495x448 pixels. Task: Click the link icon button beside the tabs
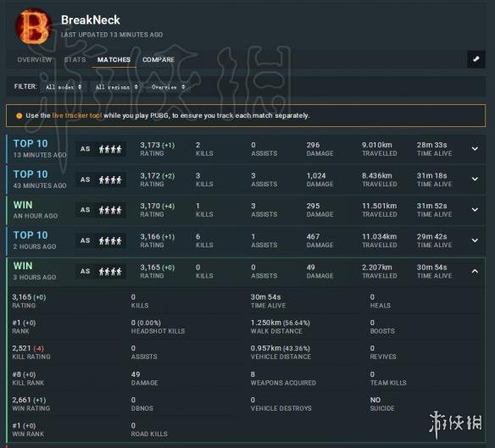(x=476, y=59)
